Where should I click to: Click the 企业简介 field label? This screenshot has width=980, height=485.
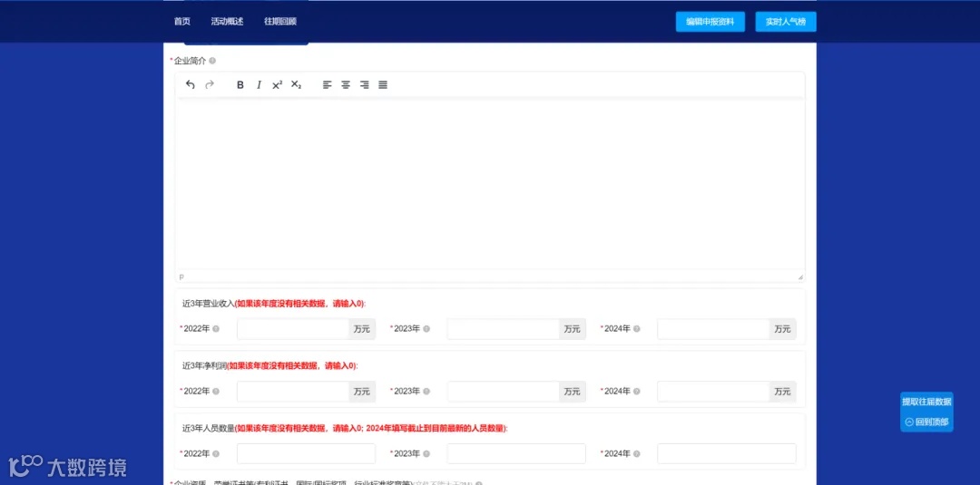190,61
